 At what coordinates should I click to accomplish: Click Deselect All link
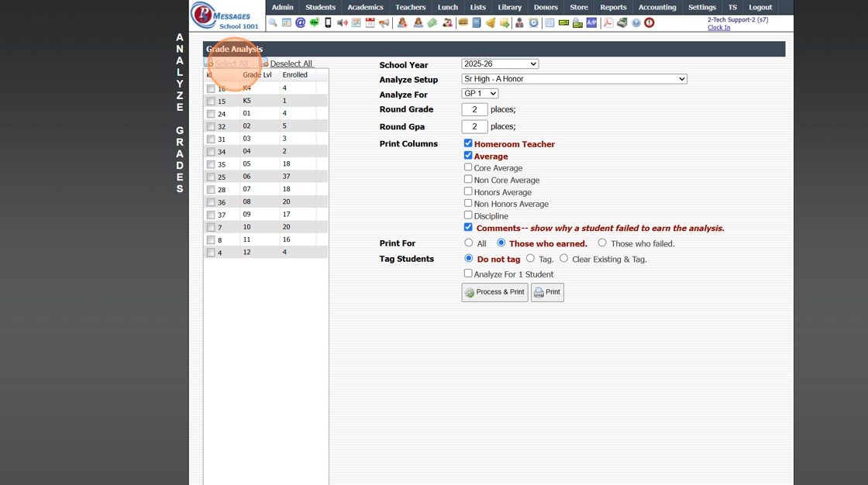coord(291,64)
